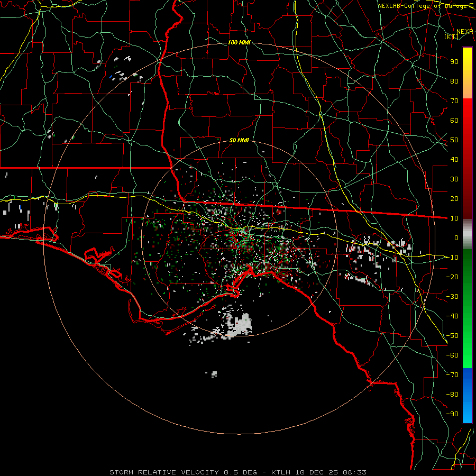Click the 100 NMI range ring label
Screen dimensions: 476x476
point(239,42)
